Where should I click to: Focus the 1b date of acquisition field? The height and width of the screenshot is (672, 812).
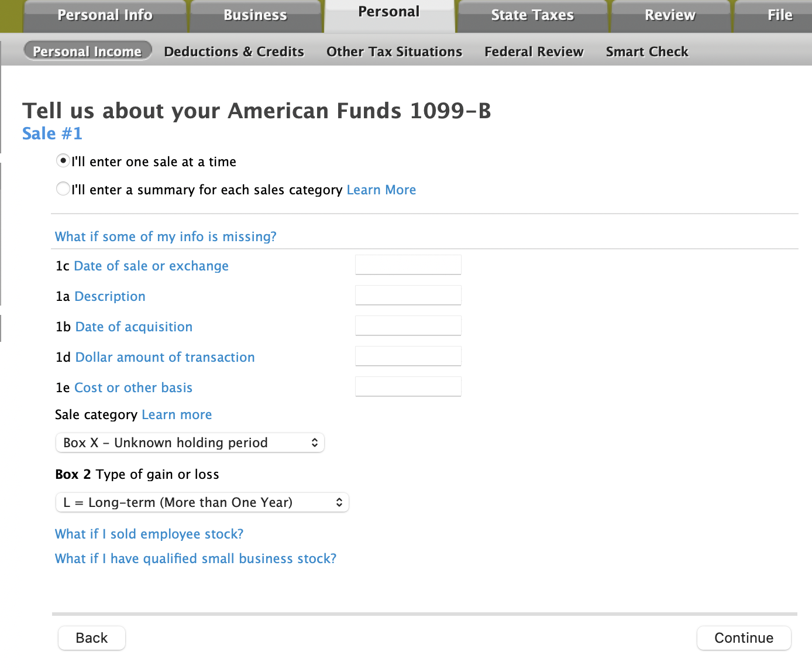(x=408, y=325)
